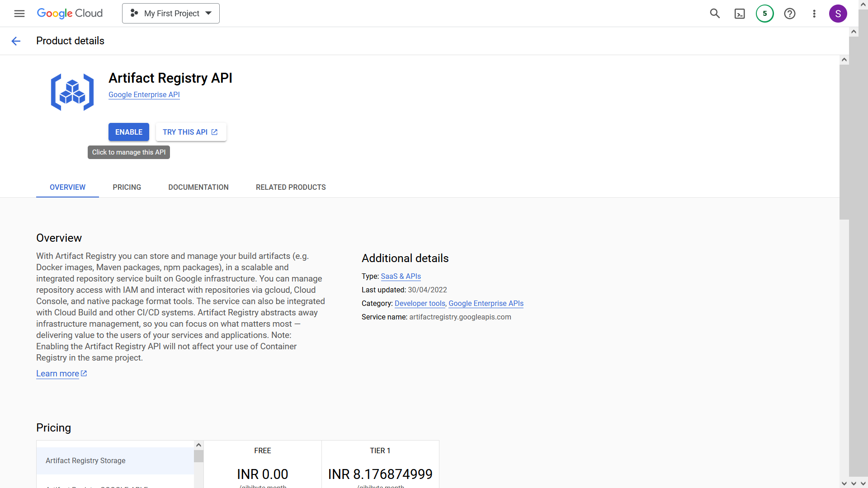868x488 pixels.
Task: Open the hamburger navigation menu
Action: click(x=19, y=14)
